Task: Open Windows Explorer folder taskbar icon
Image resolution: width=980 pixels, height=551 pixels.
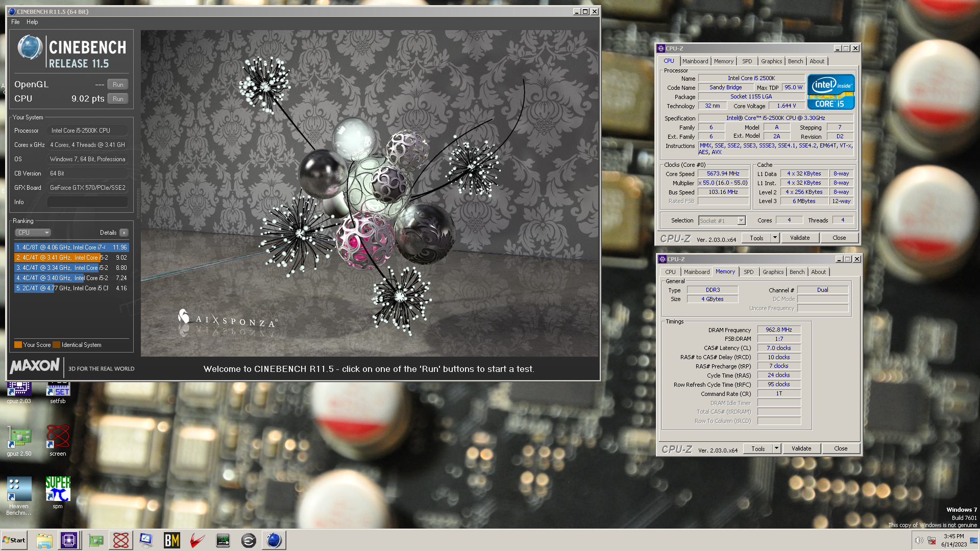Action: point(44,540)
